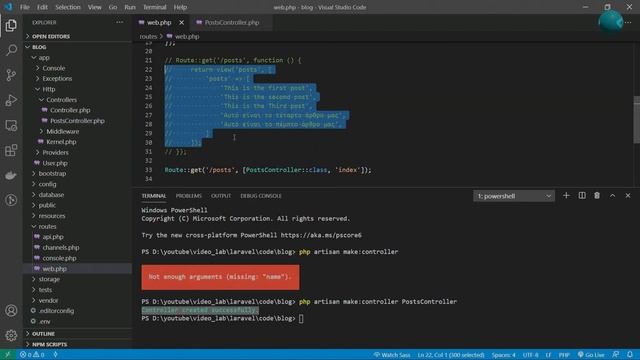Maximize the terminal panel size
Viewport: 640px width, 360px height.
click(613, 196)
